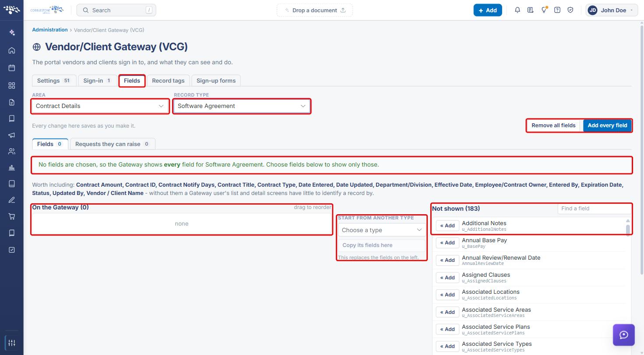Add the Additional Notes field
Viewport: 644px width, 355px height.
click(x=447, y=226)
